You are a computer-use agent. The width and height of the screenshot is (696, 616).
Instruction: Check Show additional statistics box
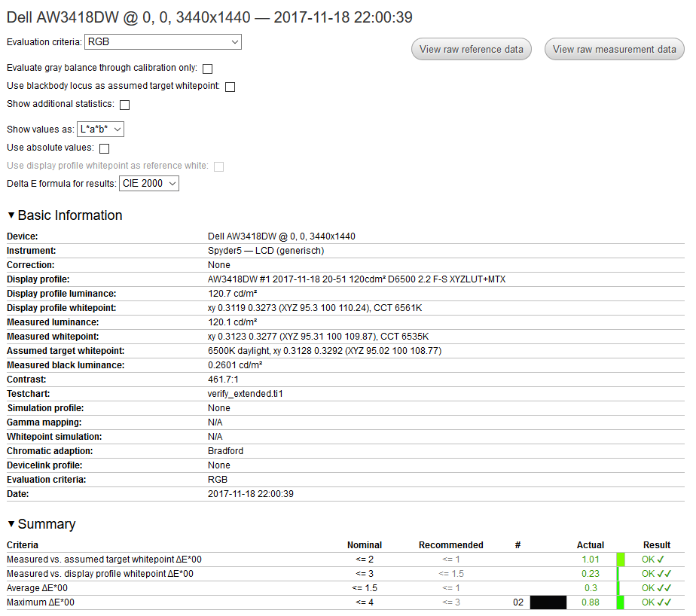(x=125, y=105)
